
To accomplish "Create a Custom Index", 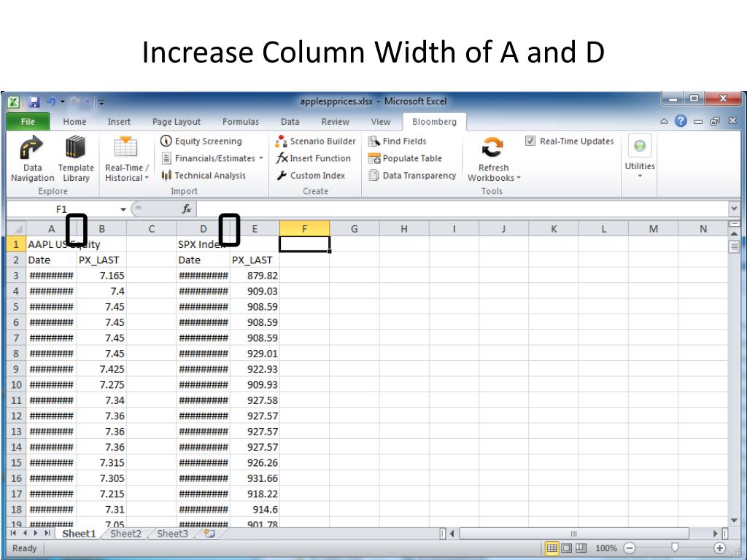I will (311, 175).
